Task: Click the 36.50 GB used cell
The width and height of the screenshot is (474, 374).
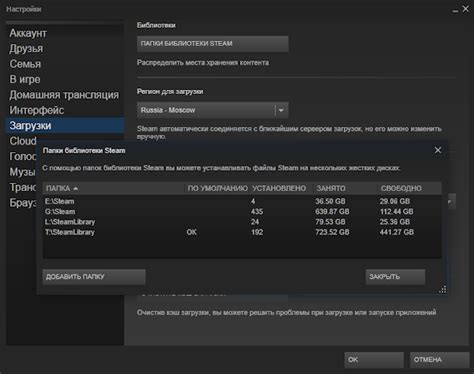Action: tap(330, 201)
